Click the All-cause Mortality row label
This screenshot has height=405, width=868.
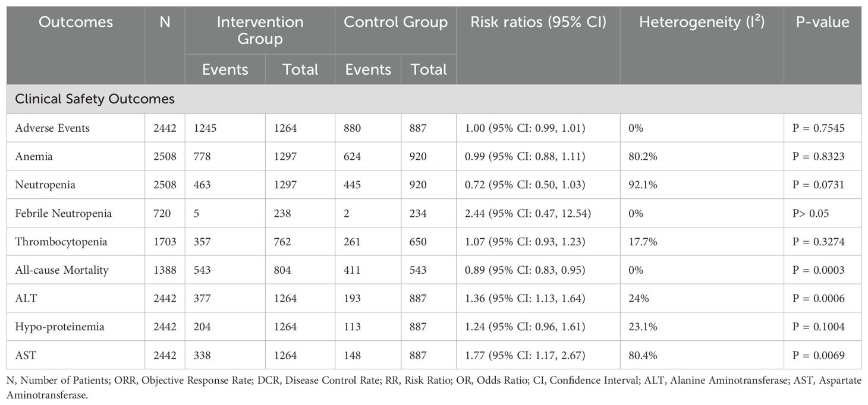click(x=62, y=270)
